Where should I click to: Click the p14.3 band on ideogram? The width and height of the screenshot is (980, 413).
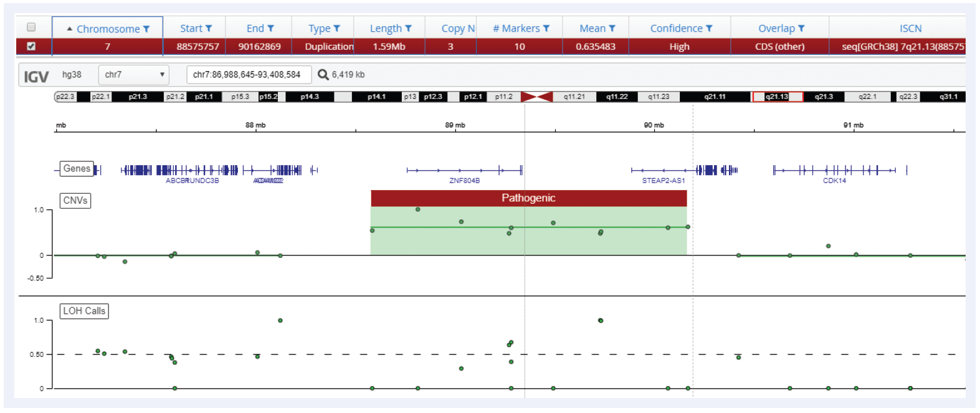tap(310, 97)
